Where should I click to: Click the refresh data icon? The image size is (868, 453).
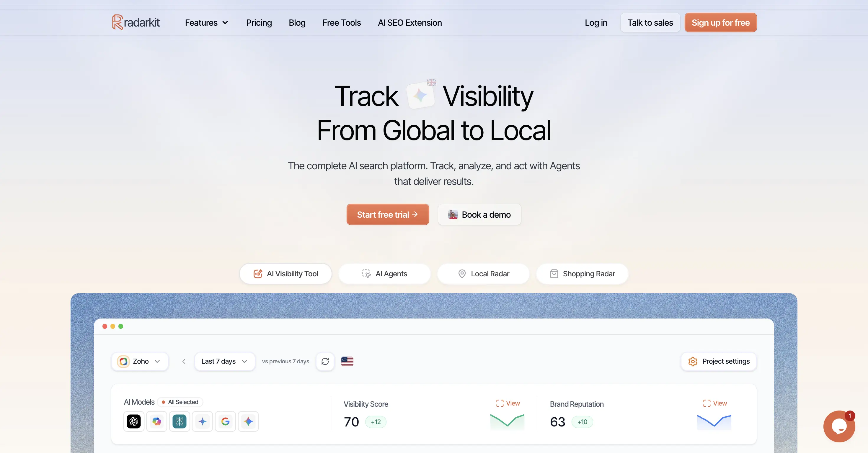325,362
